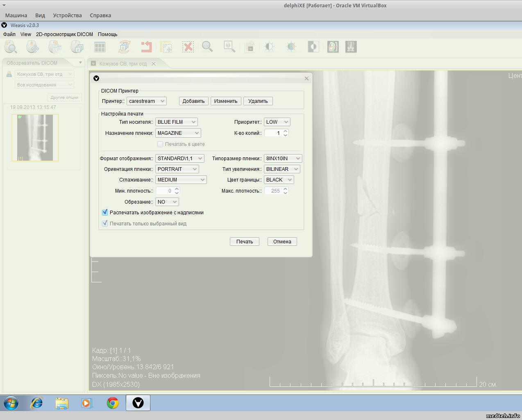
Task: Click the invert contrast half-circle icon
Action: [313, 47]
